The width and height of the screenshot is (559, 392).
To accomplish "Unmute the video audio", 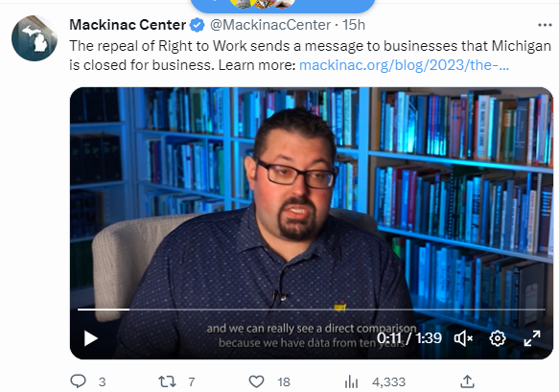I will [463, 338].
